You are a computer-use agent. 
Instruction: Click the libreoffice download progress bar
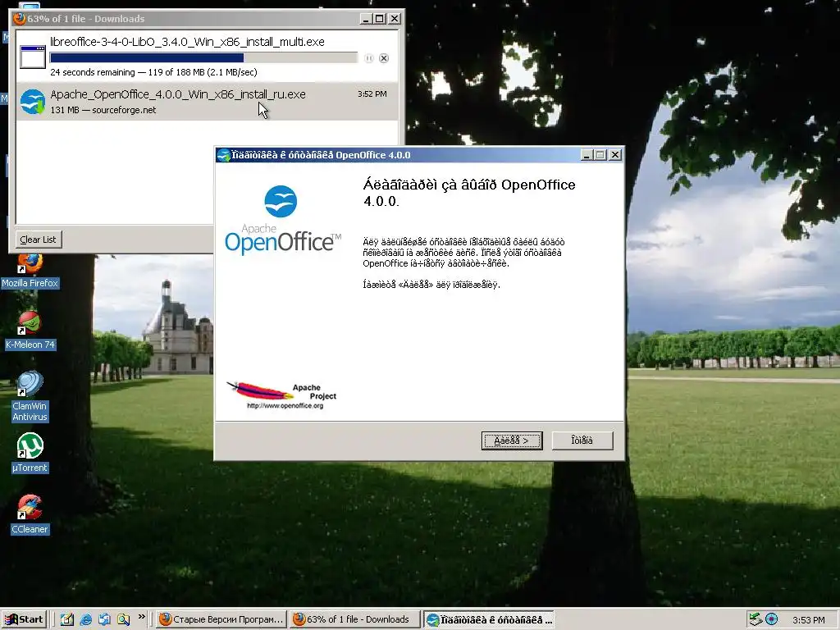pyautogui.click(x=203, y=58)
